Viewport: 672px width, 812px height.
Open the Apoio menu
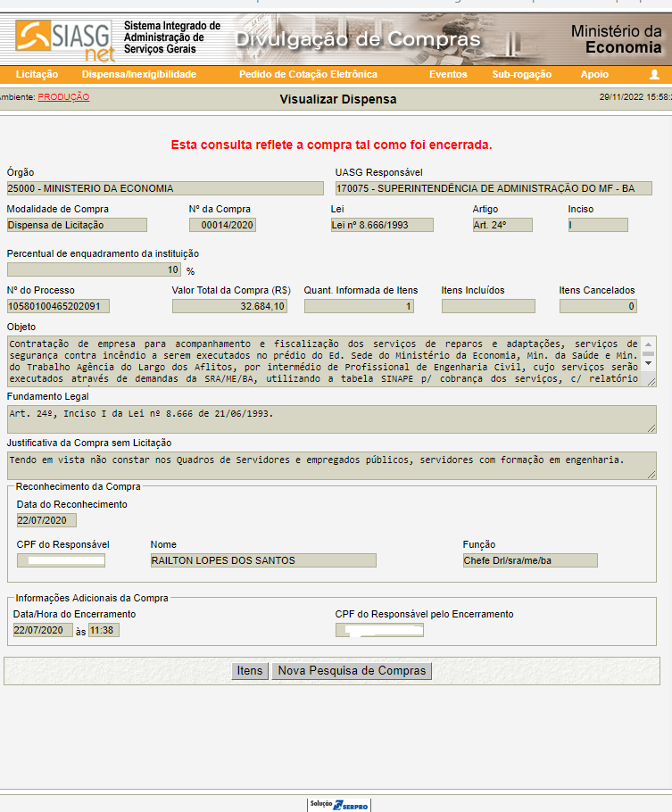point(594,75)
